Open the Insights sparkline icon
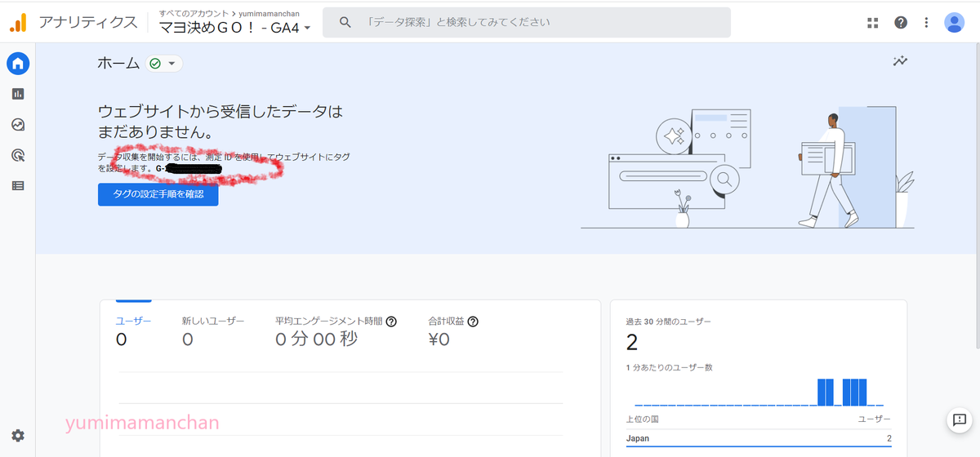 (900, 61)
